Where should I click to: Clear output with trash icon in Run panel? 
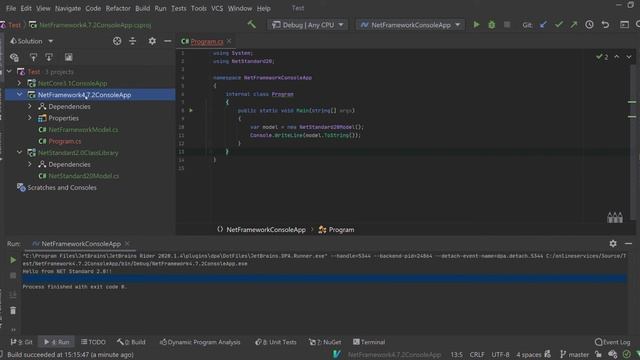13,311
